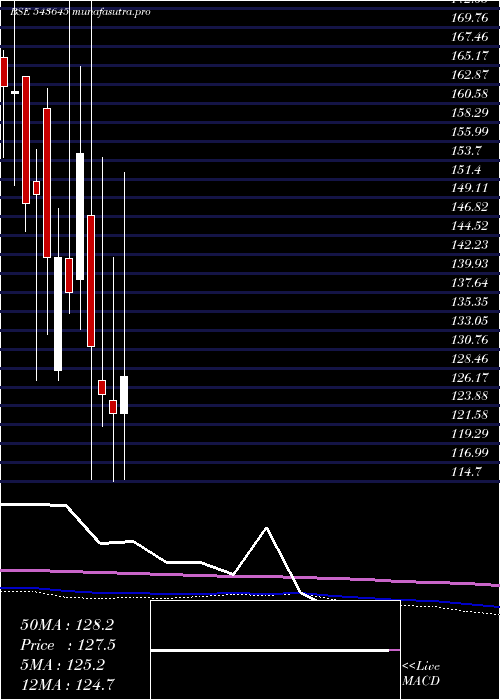The height and width of the screenshot is (700, 500).
Task: Pick the 144.52 price level label
Action: (x=470, y=226)
